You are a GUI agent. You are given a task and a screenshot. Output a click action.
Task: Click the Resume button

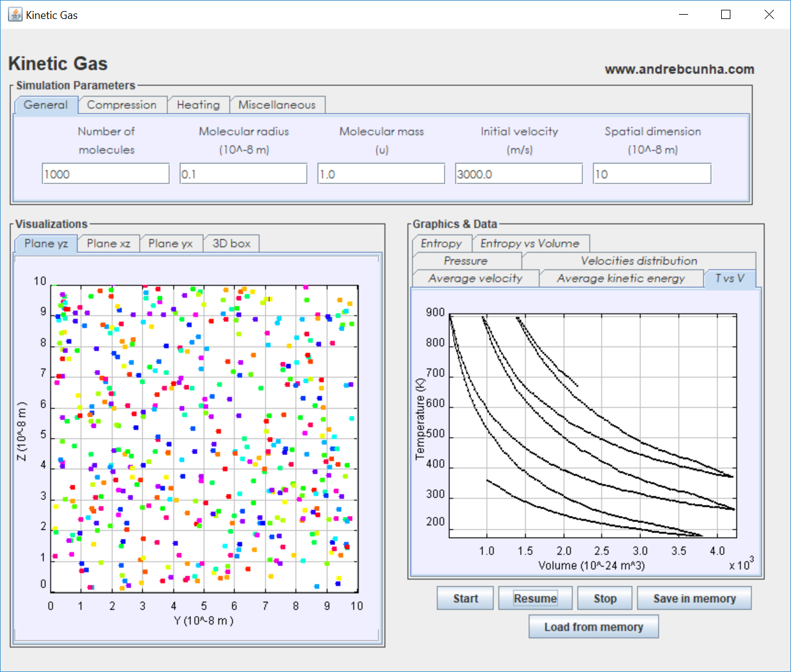[x=535, y=599]
